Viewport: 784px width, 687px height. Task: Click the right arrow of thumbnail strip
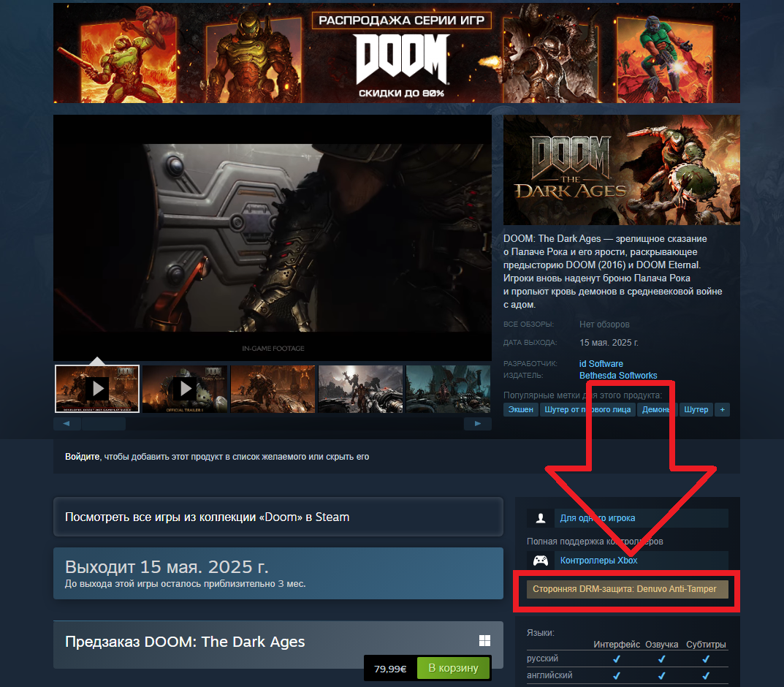click(478, 423)
